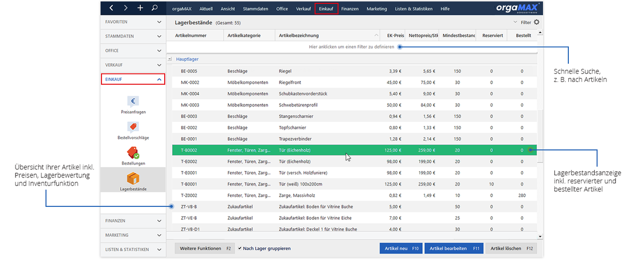This screenshot has height=261, width=644.
Task: Select row BE-0005 Riegel
Action: 354,71
